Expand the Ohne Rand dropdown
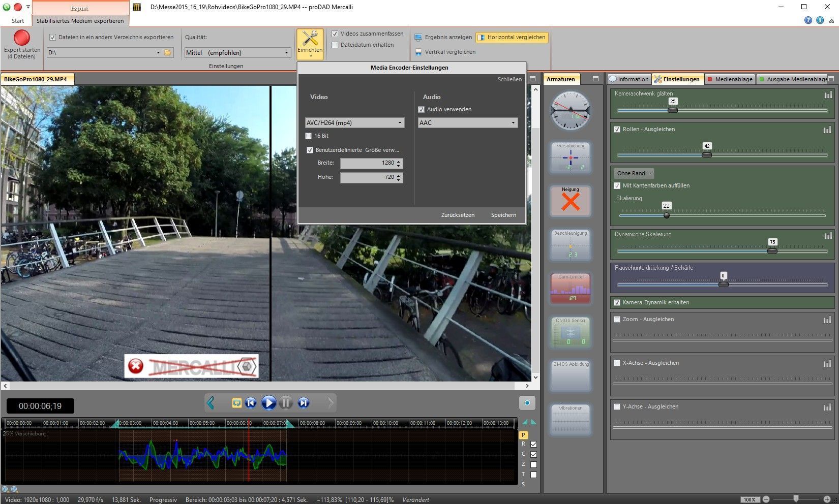The image size is (839, 504). 634,173
